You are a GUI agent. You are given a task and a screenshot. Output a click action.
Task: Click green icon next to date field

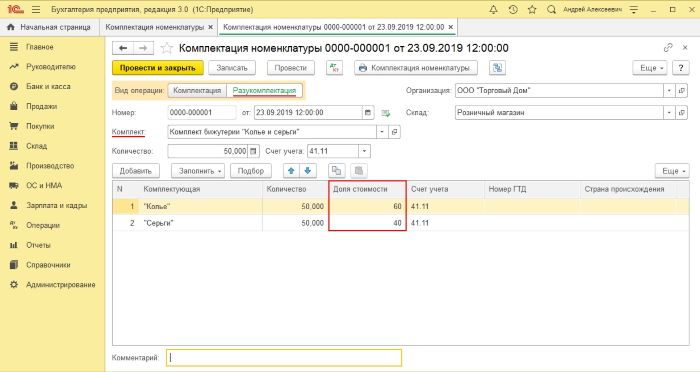[x=386, y=113]
